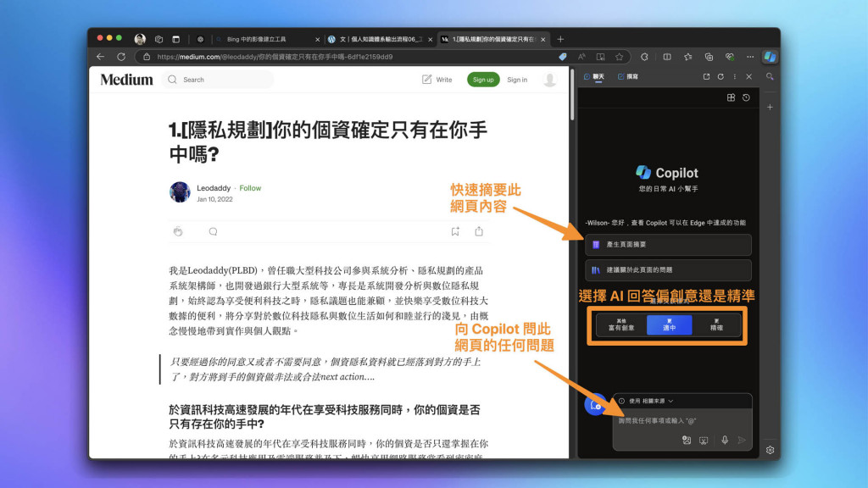Add an image to the Copilot prompt

click(x=687, y=441)
